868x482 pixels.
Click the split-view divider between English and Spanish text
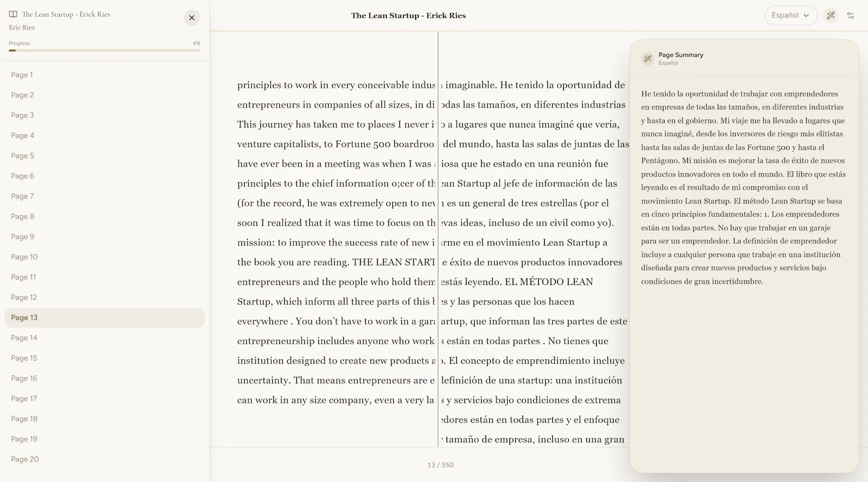(438, 239)
